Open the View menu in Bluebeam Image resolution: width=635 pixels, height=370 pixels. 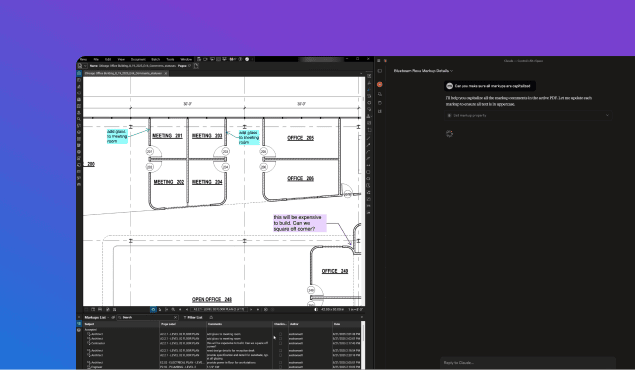tap(121, 60)
